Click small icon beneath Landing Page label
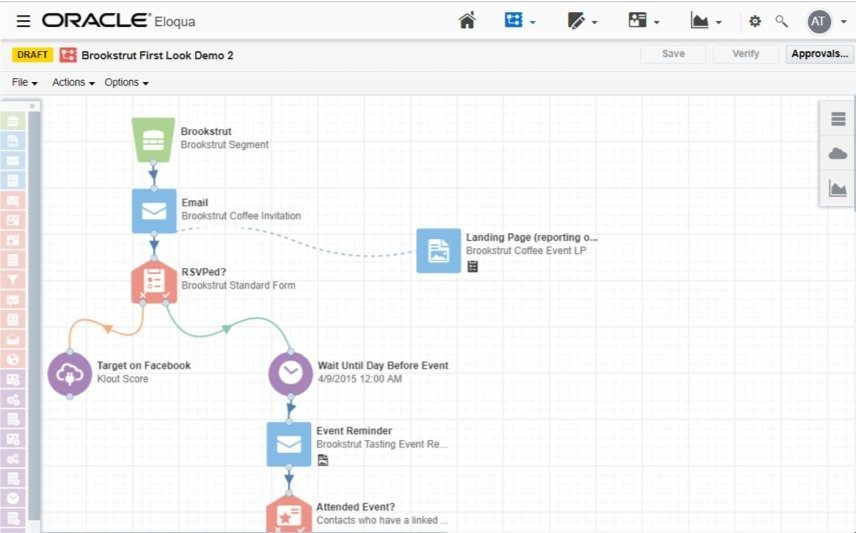Screen dimensions: 856x533 click(473, 266)
